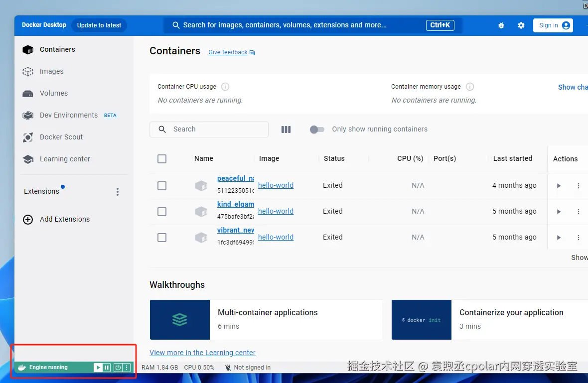Open Docker Scout in the sidebar
The height and width of the screenshot is (383, 588).
point(61,137)
